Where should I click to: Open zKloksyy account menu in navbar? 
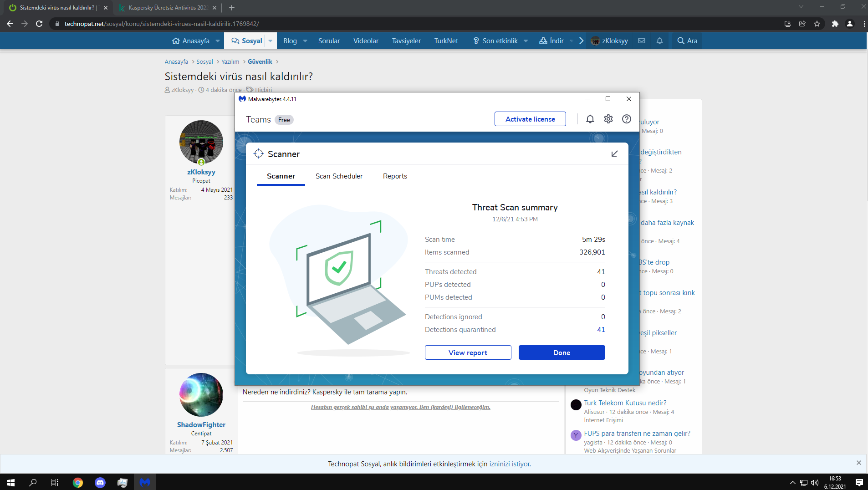pyautogui.click(x=609, y=41)
